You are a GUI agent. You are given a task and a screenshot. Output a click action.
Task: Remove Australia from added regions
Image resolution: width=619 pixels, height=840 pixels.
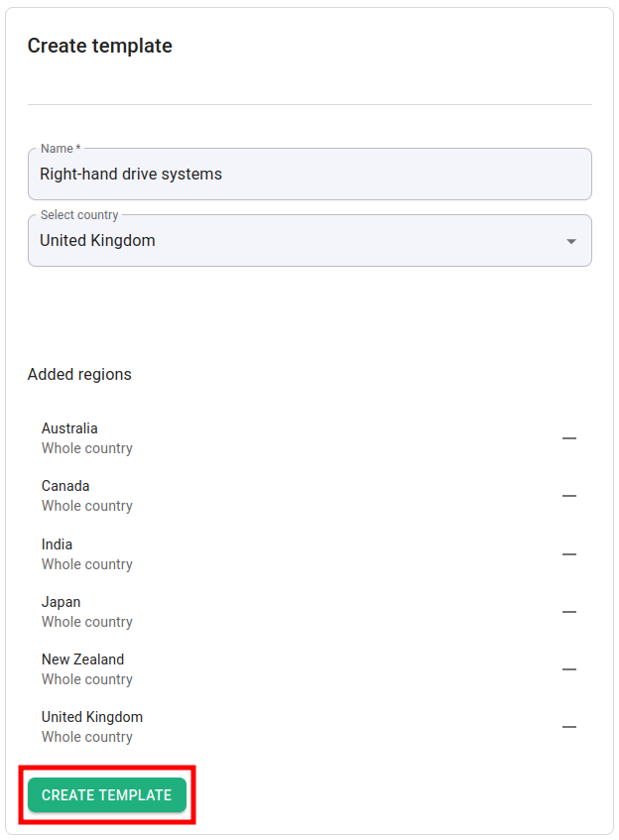[569, 437]
